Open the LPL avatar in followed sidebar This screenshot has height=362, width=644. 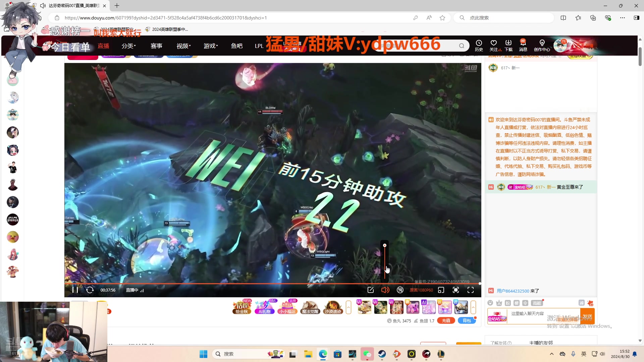tap(13, 220)
